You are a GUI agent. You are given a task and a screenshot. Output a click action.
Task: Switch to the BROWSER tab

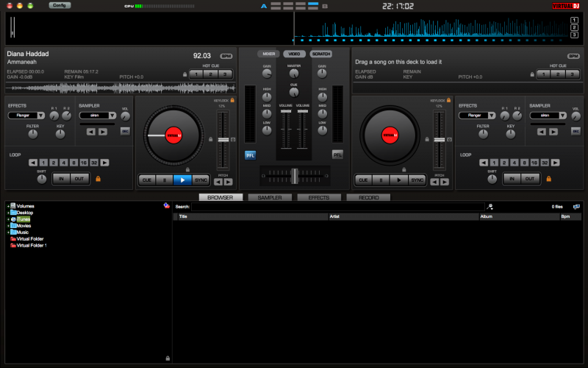coord(220,197)
